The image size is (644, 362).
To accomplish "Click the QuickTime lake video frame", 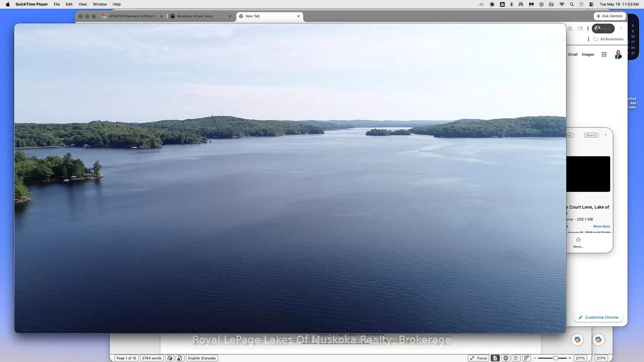I will (x=290, y=178).
